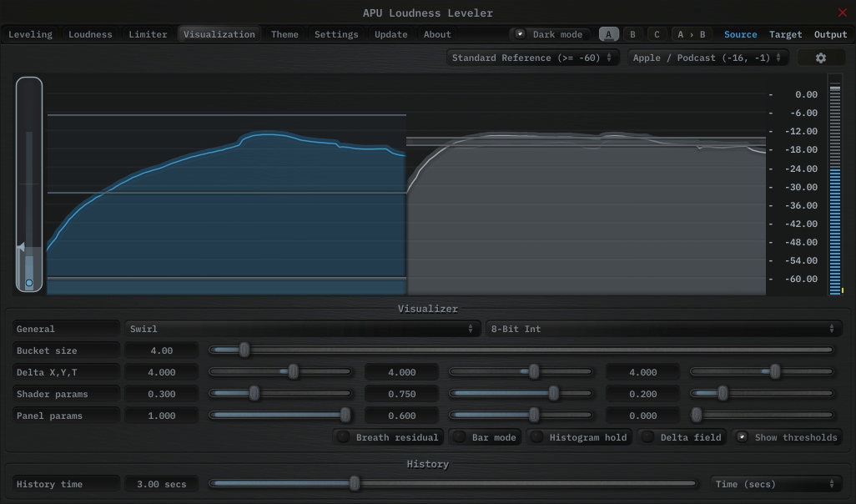
Task: Select the Output view button
Action: 830,34
